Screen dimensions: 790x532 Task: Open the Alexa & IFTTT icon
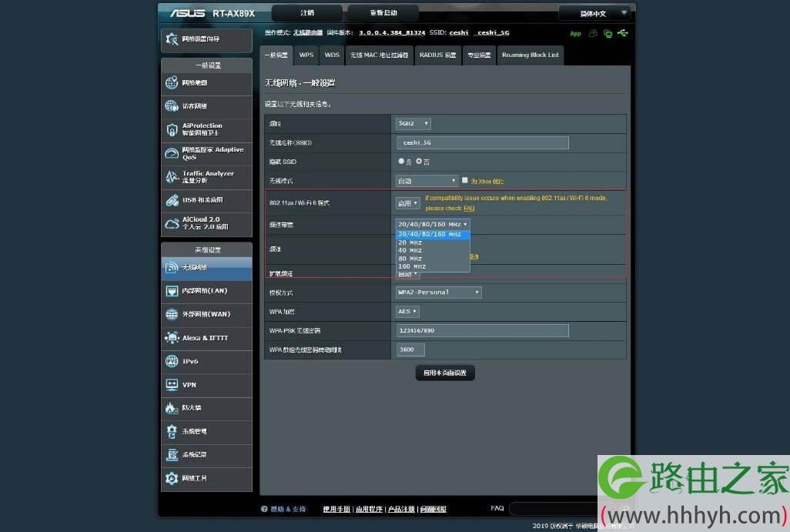pyautogui.click(x=172, y=337)
